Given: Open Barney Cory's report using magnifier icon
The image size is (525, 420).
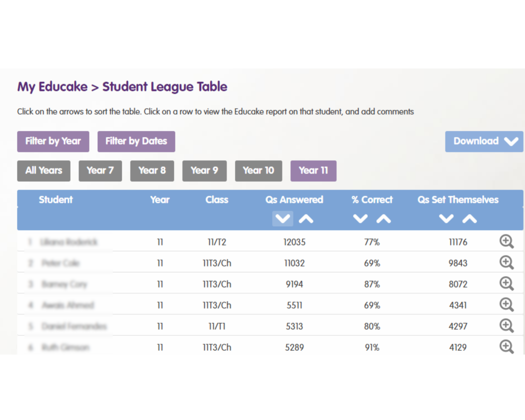Looking at the screenshot, I should (x=506, y=284).
